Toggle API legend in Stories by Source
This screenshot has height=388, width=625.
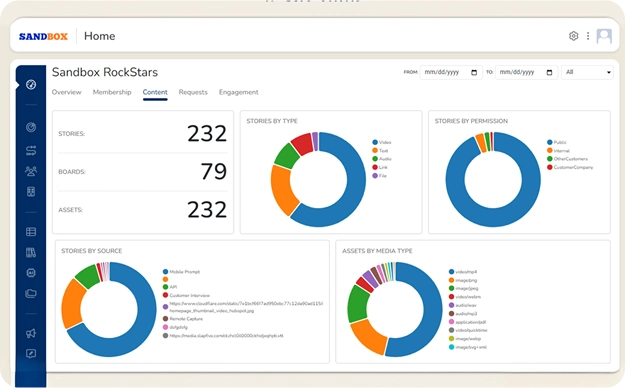pyautogui.click(x=170, y=287)
